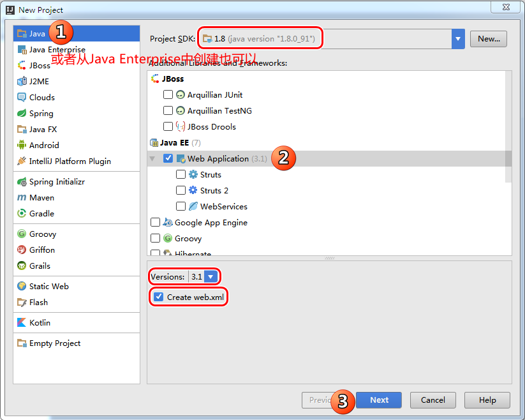Click the Struts gear icon
The height and width of the screenshot is (420, 525).
pyautogui.click(x=193, y=174)
